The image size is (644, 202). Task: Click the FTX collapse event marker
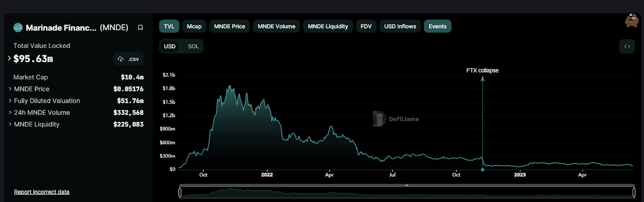coord(483,170)
